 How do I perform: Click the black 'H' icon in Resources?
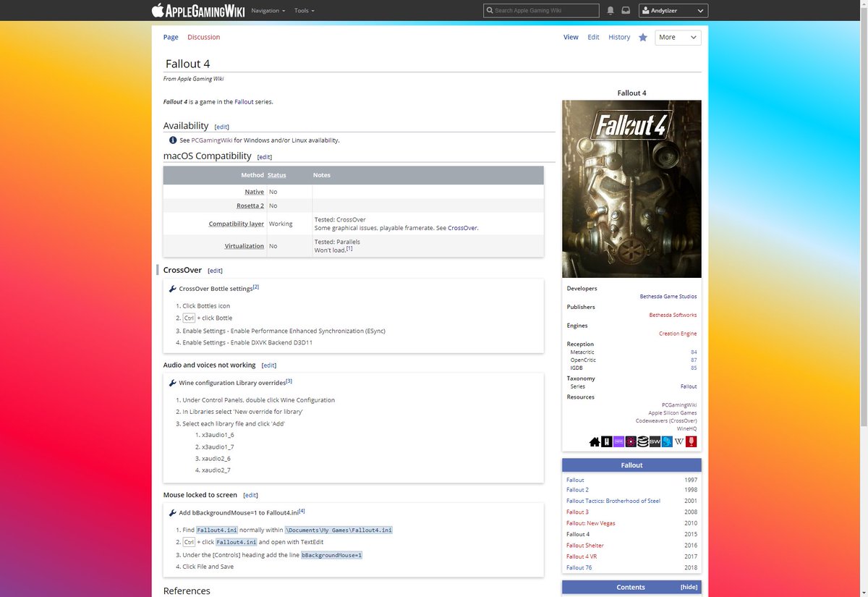(x=606, y=441)
